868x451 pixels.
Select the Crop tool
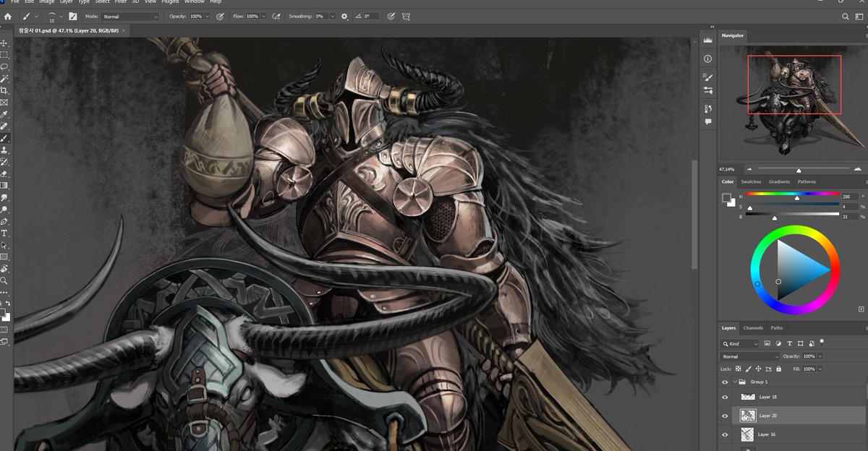click(x=4, y=90)
